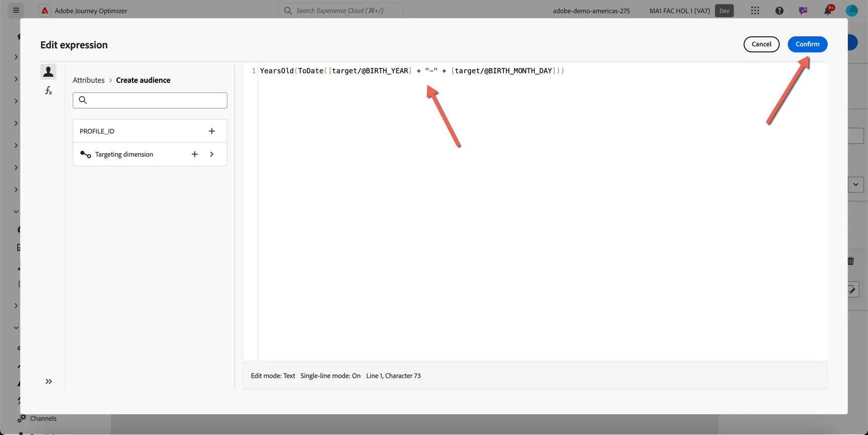Click the Channels icon in the sidebar
This screenshot has width=868, height=435.
pos(22,418)
